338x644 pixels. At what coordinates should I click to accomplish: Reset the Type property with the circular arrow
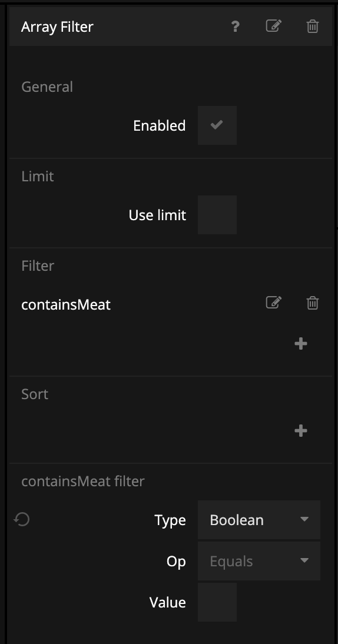[22, 519]
